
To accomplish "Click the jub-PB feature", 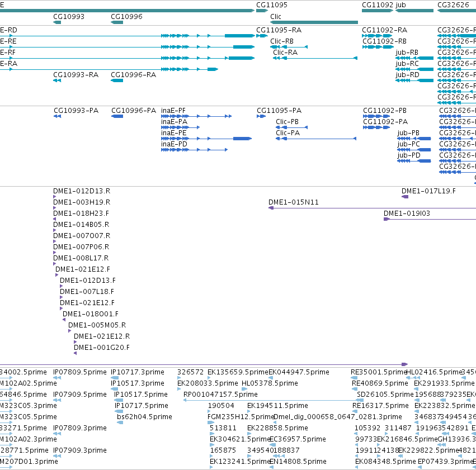I will (x=414, y=139).
